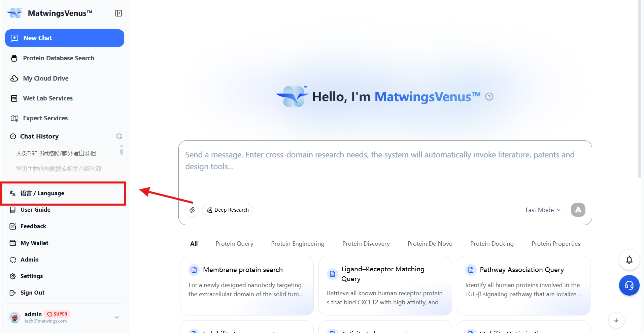Click the tech@matwings.com email text
This screenshot has width=644, height=333.
[x=45, y=321]
